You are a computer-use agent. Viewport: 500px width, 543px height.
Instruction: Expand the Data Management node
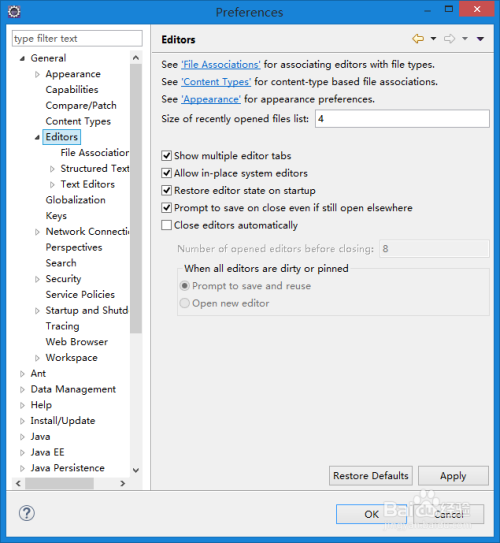point(22,389)
